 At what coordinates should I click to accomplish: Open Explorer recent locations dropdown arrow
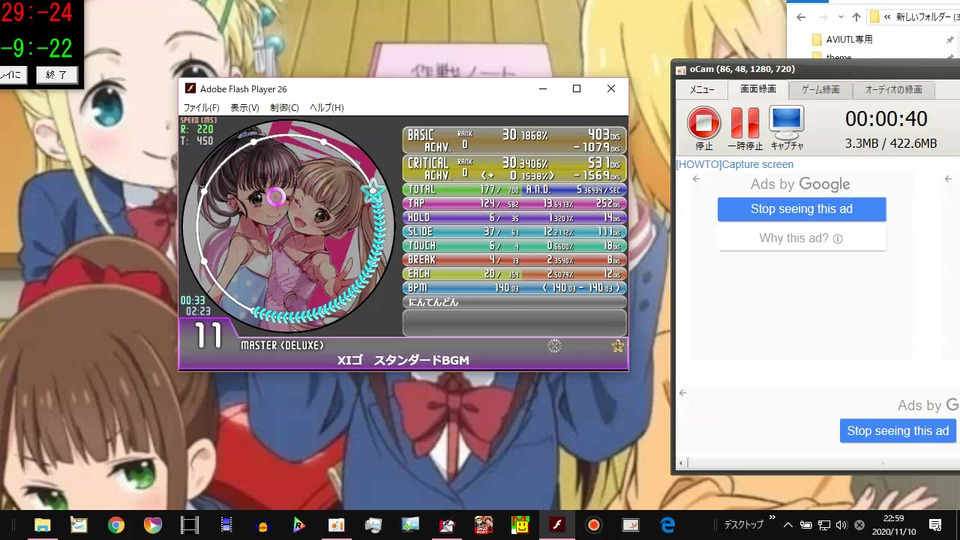[x=841, y=17]
